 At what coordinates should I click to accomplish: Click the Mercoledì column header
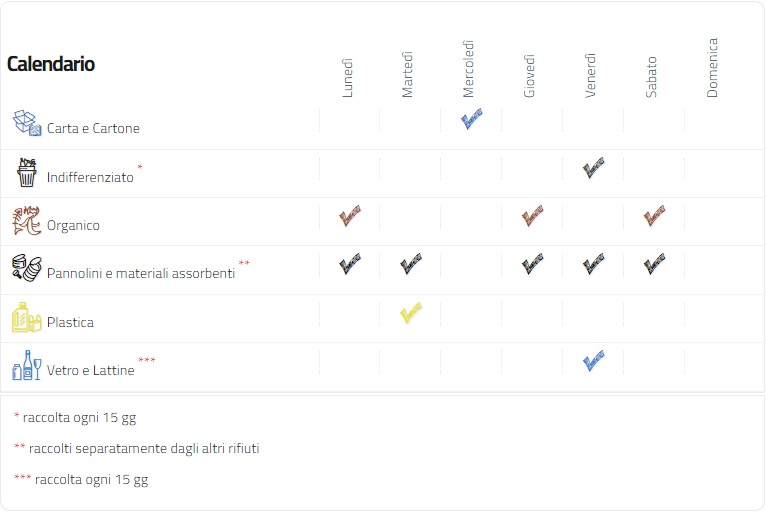pyautogui.click(x=468, y=69)
